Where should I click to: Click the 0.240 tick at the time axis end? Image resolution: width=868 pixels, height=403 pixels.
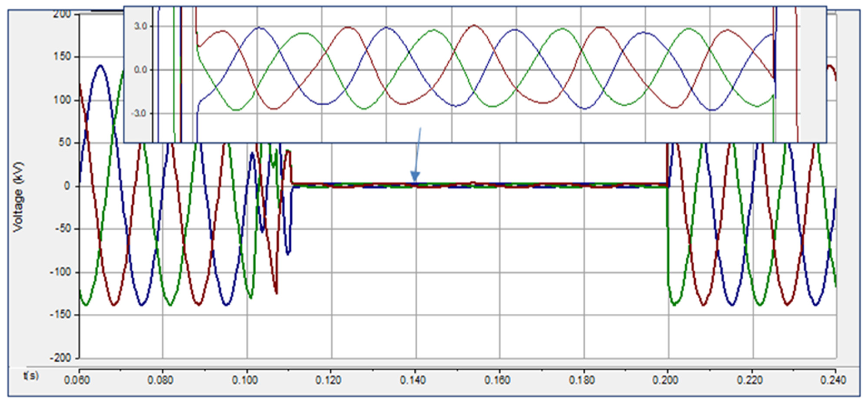coord(833,380)
